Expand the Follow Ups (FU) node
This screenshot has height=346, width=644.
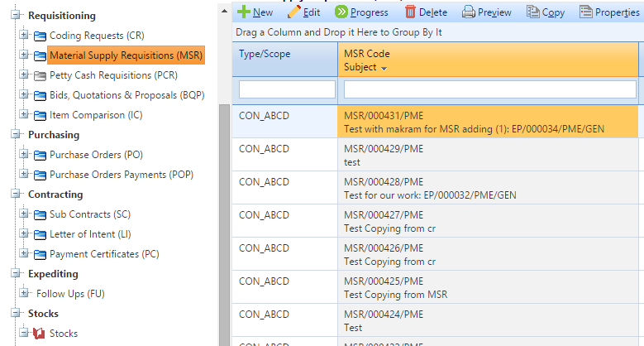click(x=24, y=293)
